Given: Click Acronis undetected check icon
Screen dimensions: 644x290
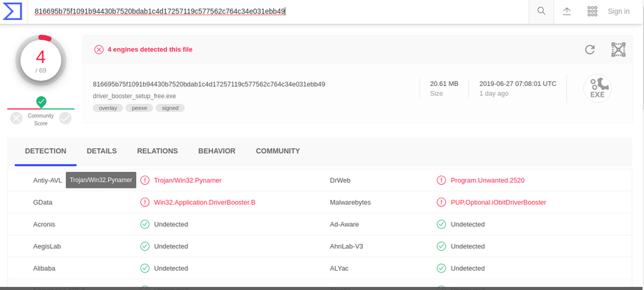Looking at the screenshot, I should [x=145, y=224].
